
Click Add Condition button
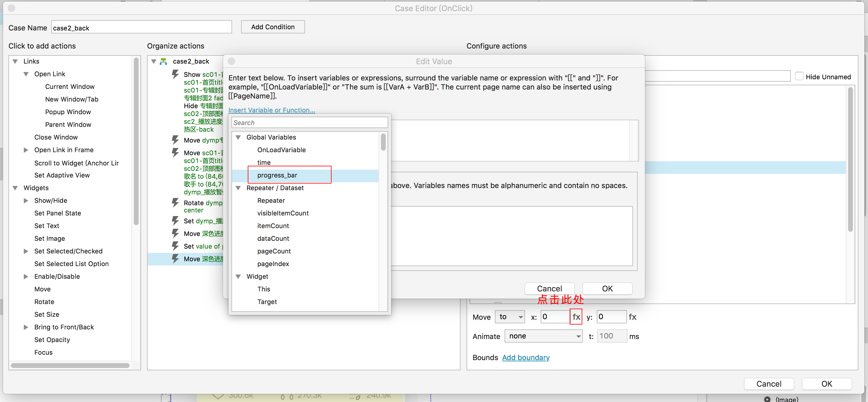click(x=272, y=27)
